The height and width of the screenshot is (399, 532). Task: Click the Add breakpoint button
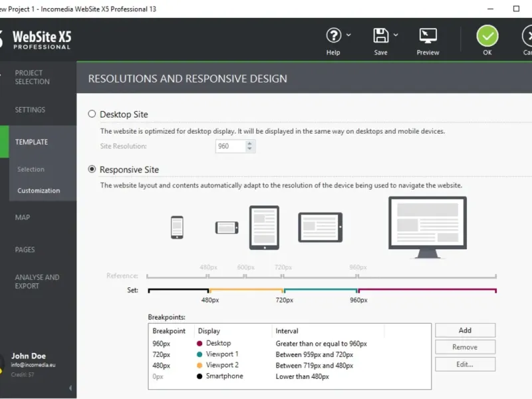point(465,330)
